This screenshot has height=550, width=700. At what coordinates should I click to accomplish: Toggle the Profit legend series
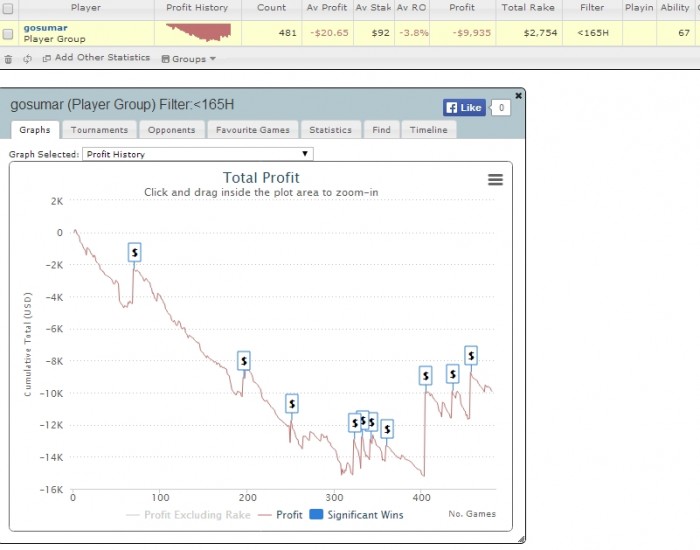point(280,515)
